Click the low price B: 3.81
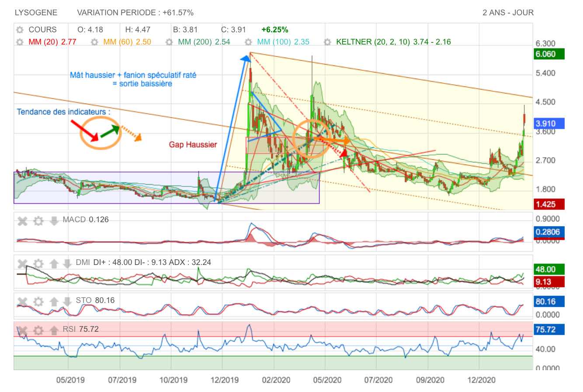 pos(185,30)
